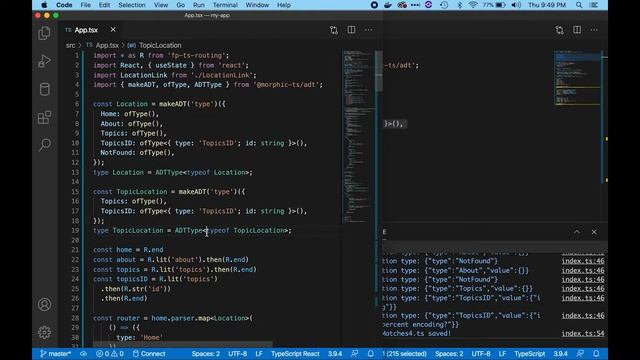Open index.ts:46 link on the About row
The image size is (640, 360).
click(583, 270)
